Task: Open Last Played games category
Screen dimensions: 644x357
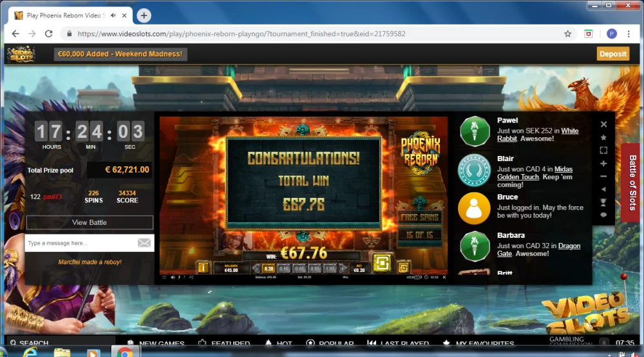Action: coord(398,343)
